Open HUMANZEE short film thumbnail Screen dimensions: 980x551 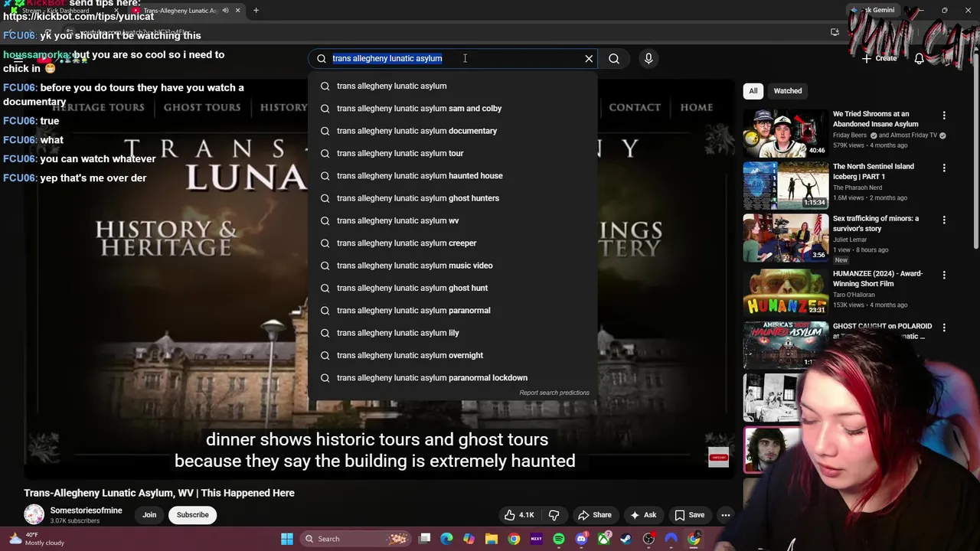point(786,292)
